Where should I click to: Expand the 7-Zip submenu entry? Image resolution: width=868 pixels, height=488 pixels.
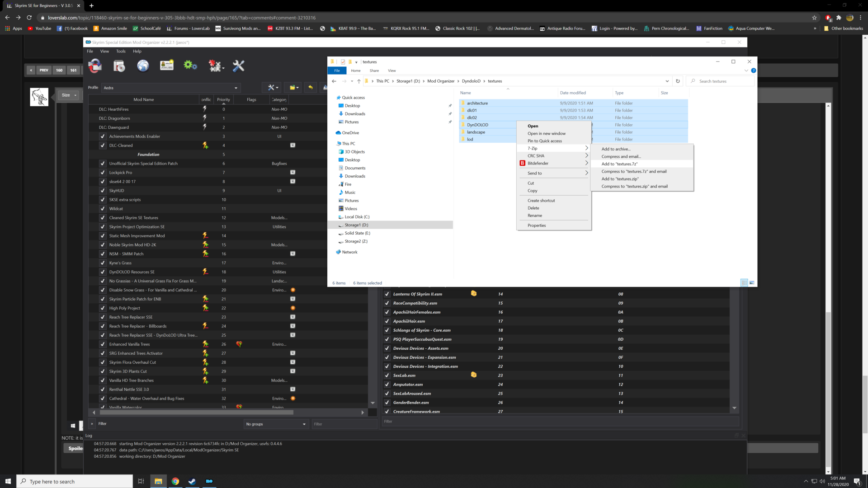tap(554, 148)
